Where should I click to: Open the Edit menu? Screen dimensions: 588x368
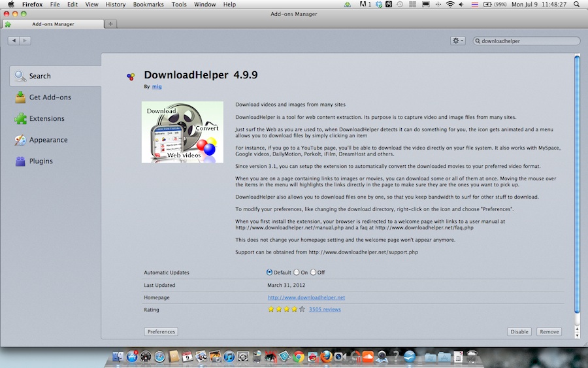(73, 5)
